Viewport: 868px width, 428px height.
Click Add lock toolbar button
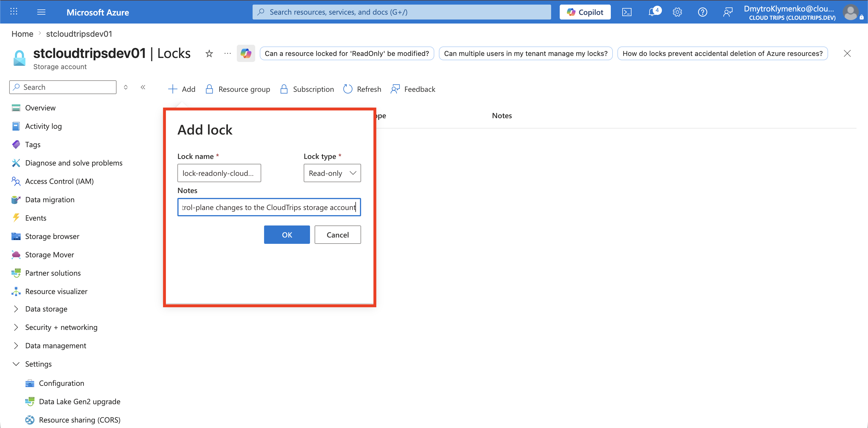click(x=182, y=89)
